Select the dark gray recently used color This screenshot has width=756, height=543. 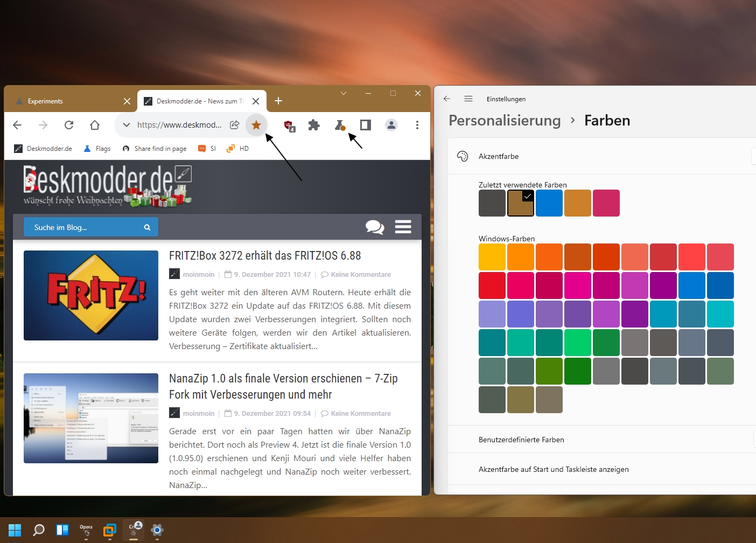click(492, 203)
